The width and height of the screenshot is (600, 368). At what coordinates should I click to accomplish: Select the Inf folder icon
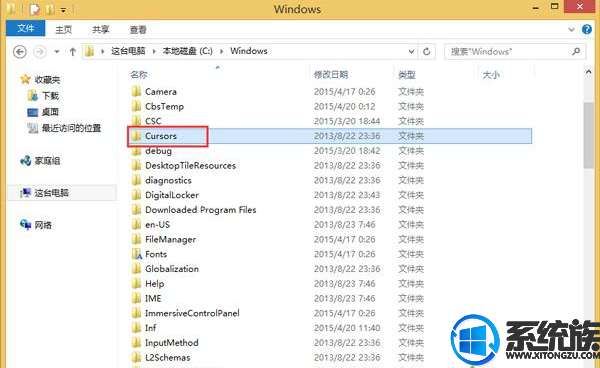[136, 328]
